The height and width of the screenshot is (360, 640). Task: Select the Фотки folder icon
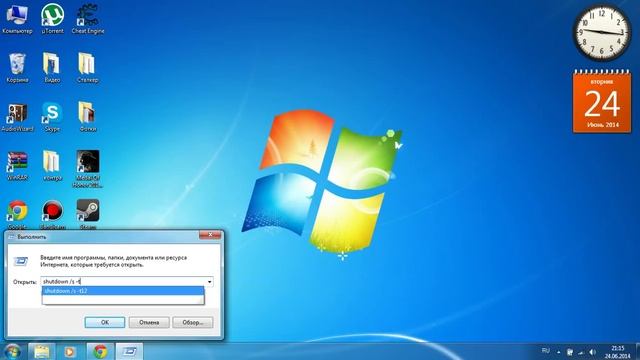click(88, 118)
